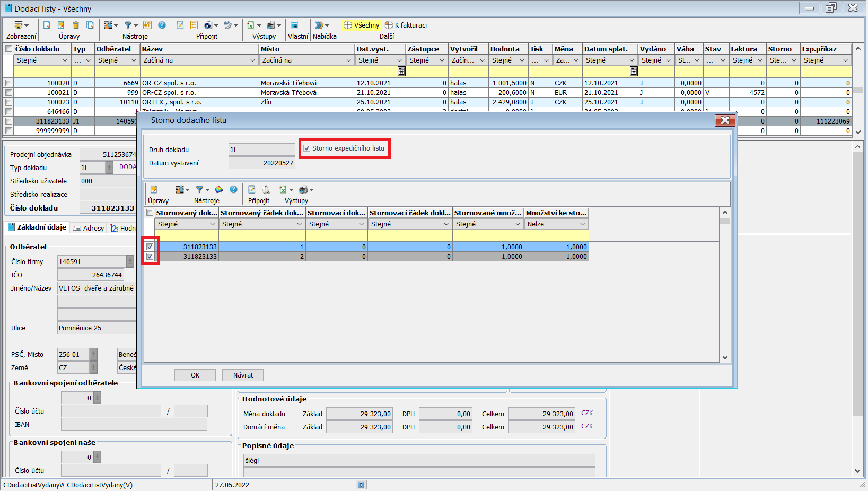Click the Vlastní toolbar icon

pyautogui.click(x=294, y=25)
